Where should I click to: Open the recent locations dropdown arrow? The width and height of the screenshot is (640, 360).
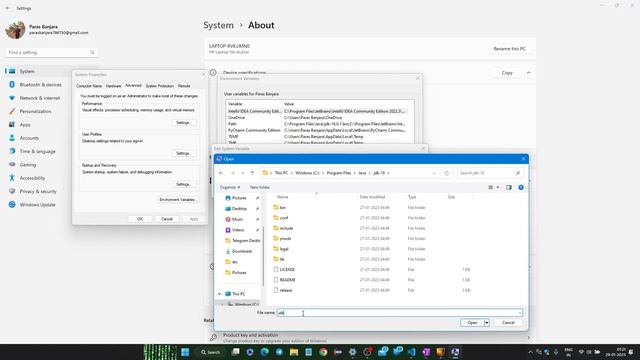click(243, 173)
